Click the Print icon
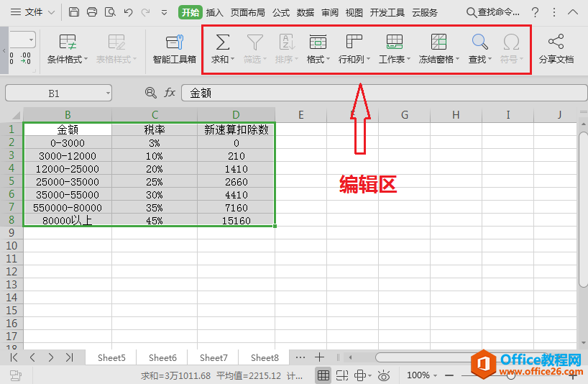The image size is (588, 384). (x=92, y=12)
